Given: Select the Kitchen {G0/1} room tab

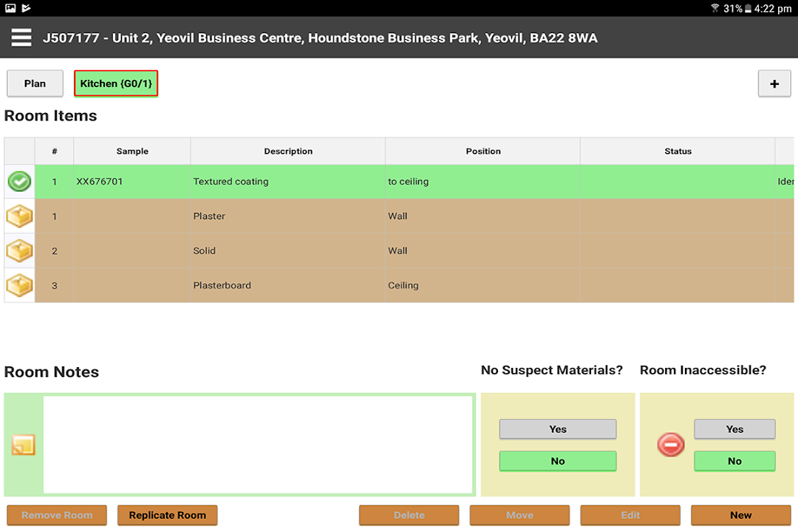Looking at the screenshot, I should click(116, 83).
